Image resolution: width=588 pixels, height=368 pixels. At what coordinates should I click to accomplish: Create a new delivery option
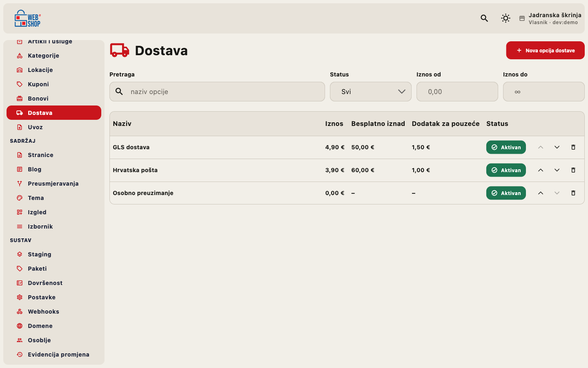(546, 50)
